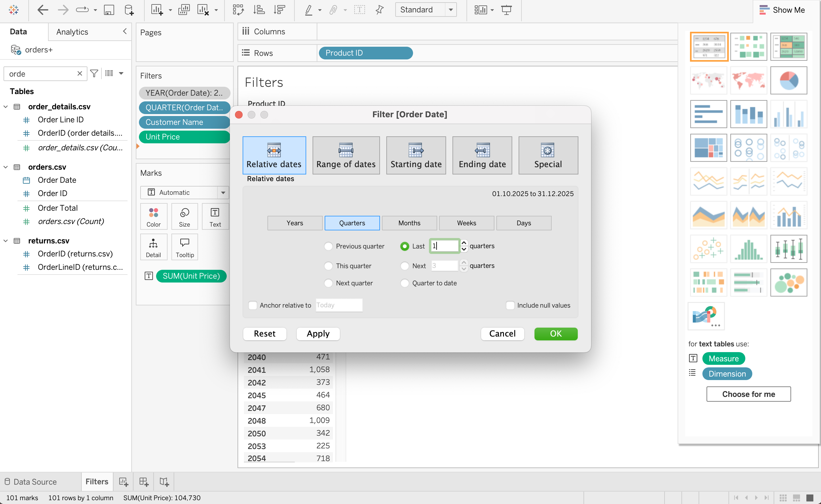Click the New Dashboard tab icon
The width and height of the screenshot is (821, 504).
coord(144,482)
